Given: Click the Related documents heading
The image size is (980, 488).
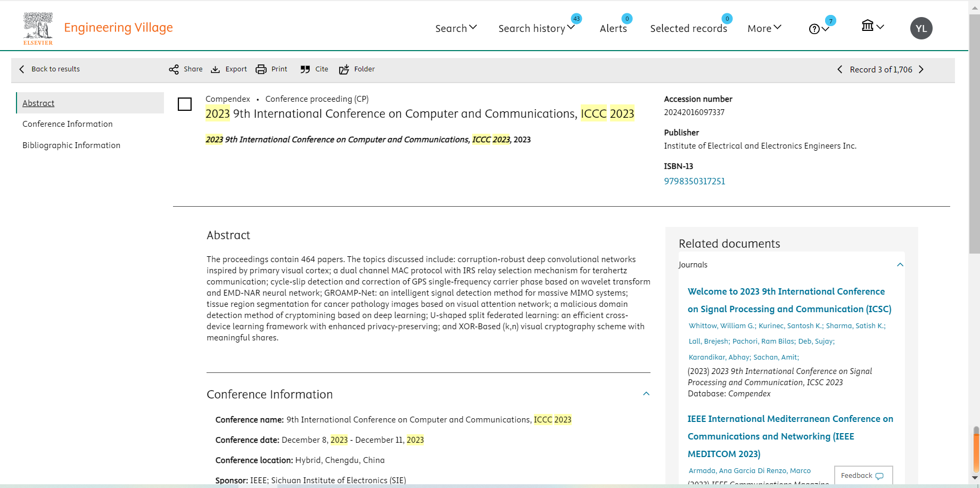Looking at the screenshot, I should (729, 244).
